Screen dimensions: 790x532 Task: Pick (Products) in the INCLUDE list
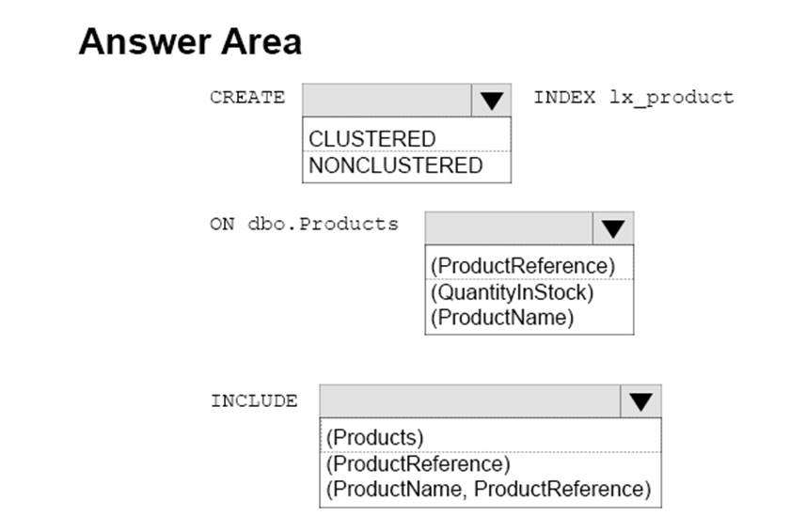coord(374,438)
